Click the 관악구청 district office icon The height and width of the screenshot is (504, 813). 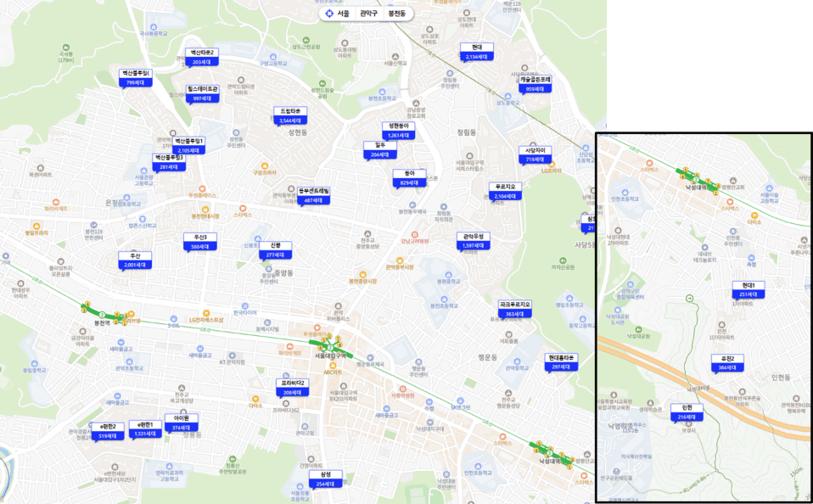coord(305,426)
